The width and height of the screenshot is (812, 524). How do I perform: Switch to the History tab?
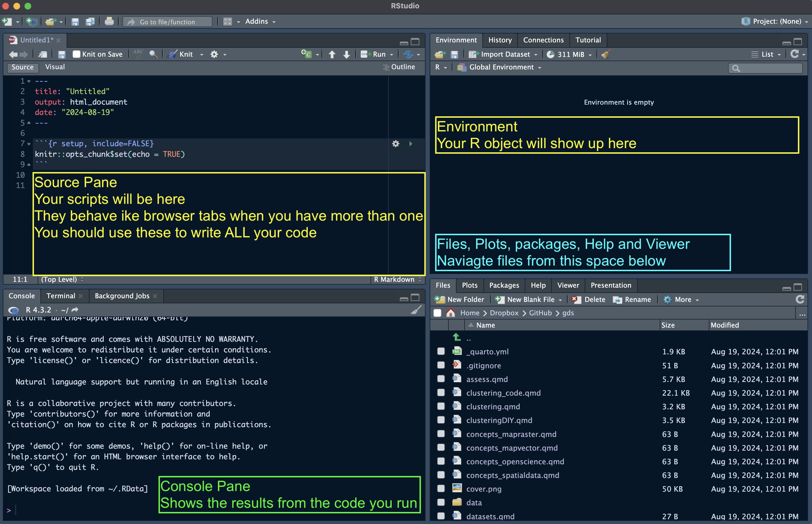tap(499, 40)
